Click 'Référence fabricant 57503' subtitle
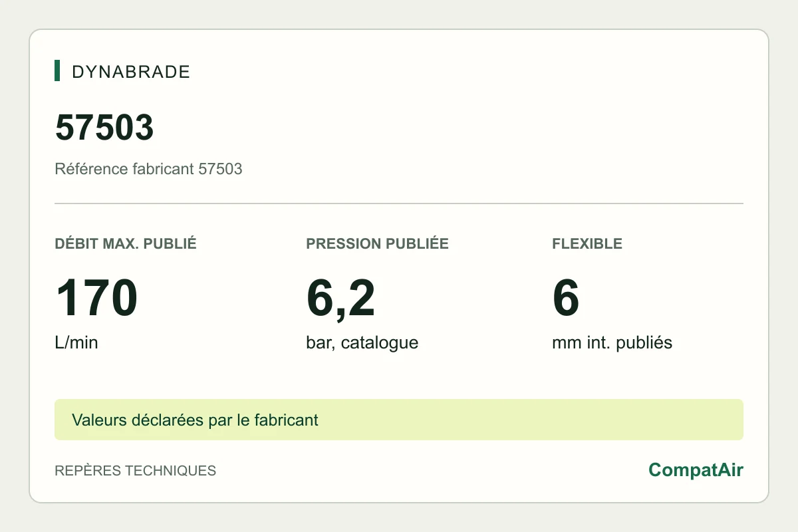This screenshot has width=798, height=532. 148,169
